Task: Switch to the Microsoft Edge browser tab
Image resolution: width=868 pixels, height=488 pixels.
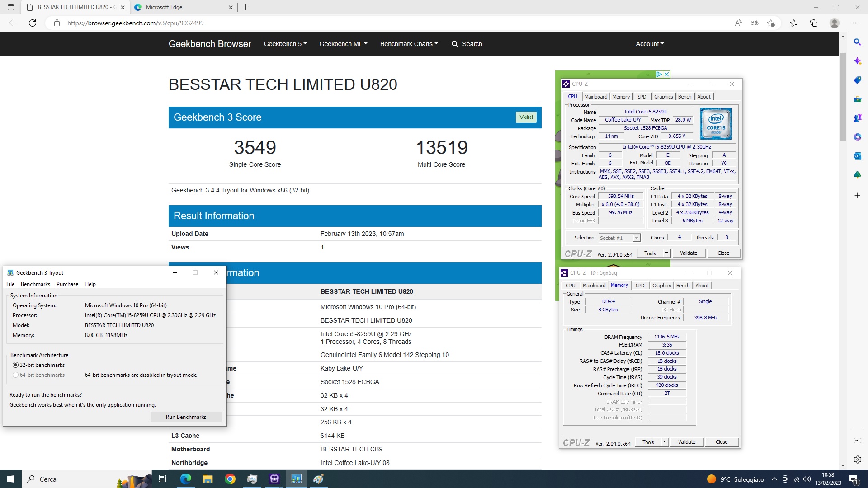Action: pos(184,7)
